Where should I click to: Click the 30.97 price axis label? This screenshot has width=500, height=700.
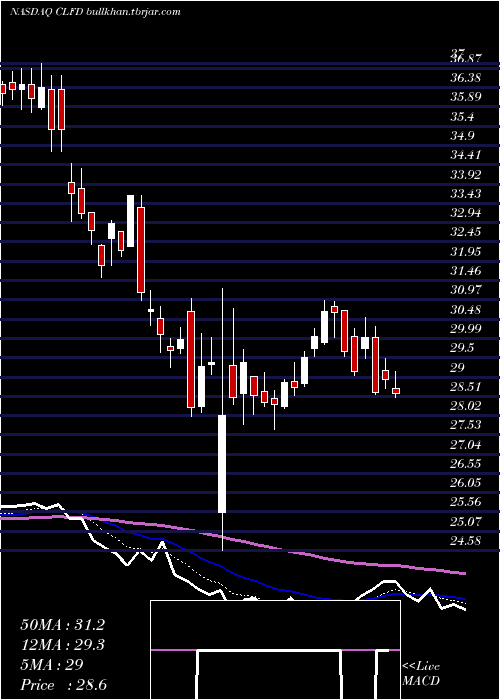point(466,290)
